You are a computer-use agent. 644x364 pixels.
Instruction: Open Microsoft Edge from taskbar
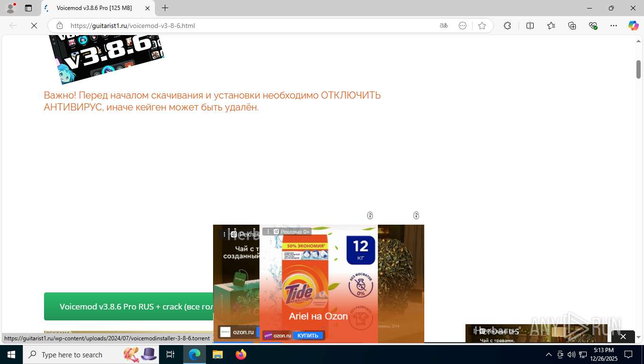coord(195,355)
